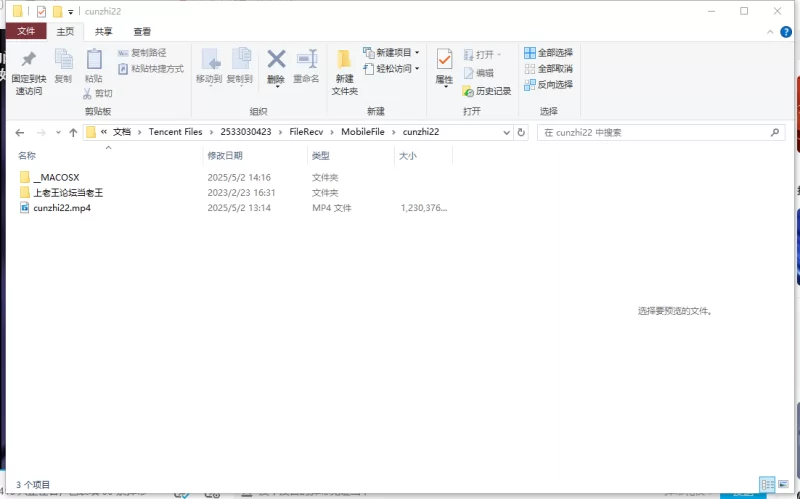The width and height of the screenshot is (800, 499).
Task: Open the Copy to (复制到) menu
Action: [240, 67]
